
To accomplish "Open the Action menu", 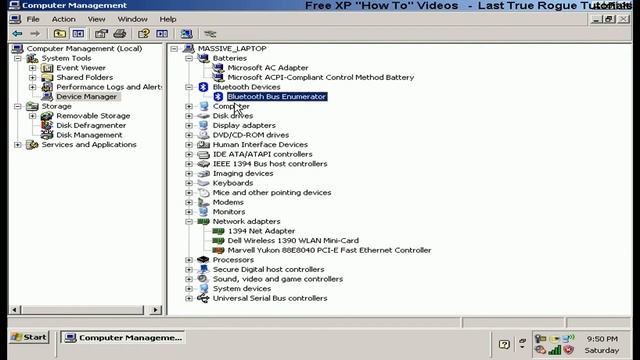I will (63, 19).
